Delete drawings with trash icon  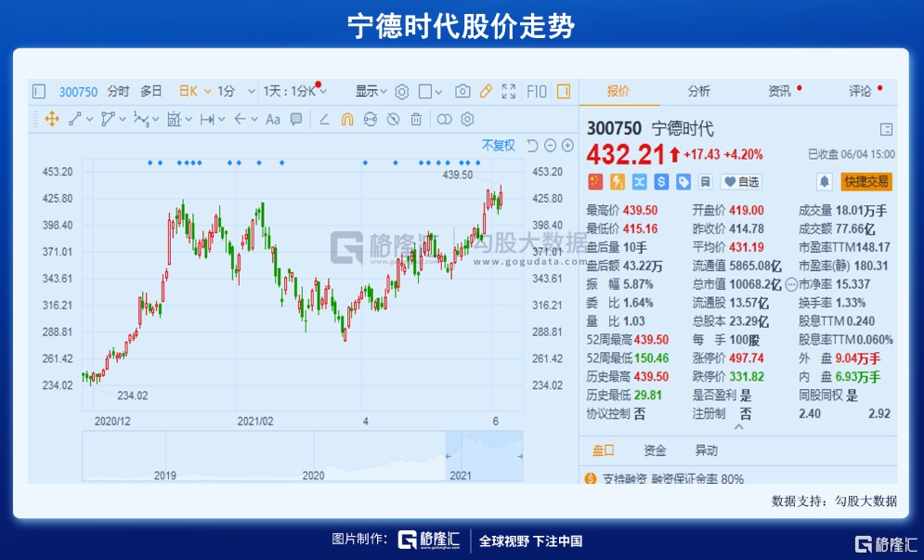tap(416, 120)
